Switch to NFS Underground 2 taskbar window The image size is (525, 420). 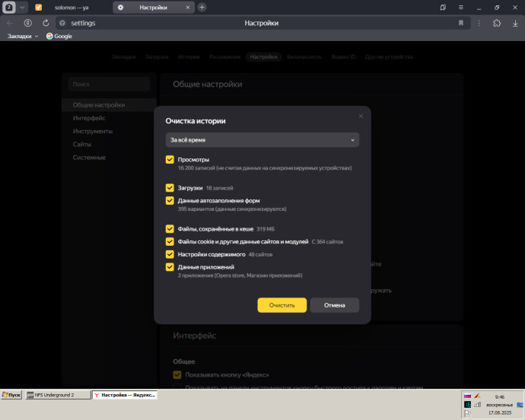pos(58,395)
